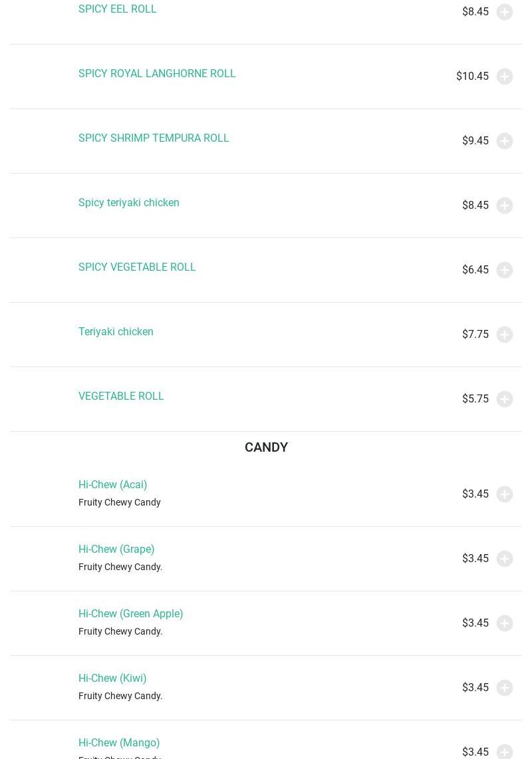Click the CANDY section heading
Viewport: 532px width, 759px height.
click(x=266, y=447)
